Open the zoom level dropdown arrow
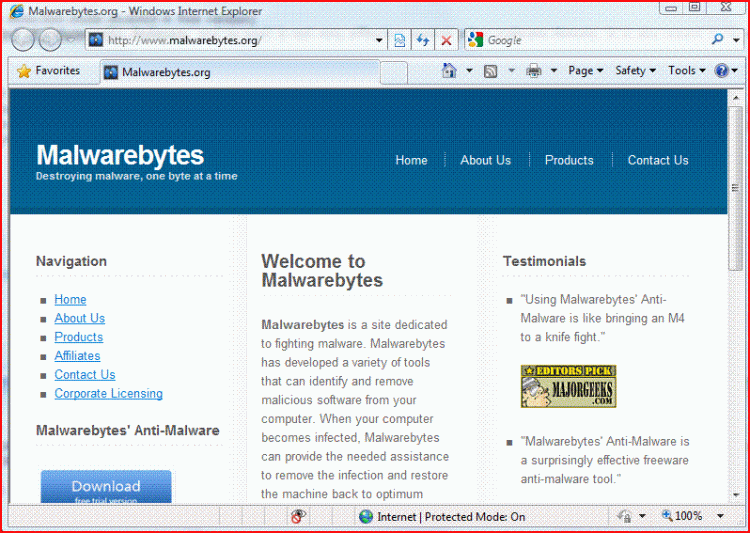The image size is (750, 533). (720, 516)
